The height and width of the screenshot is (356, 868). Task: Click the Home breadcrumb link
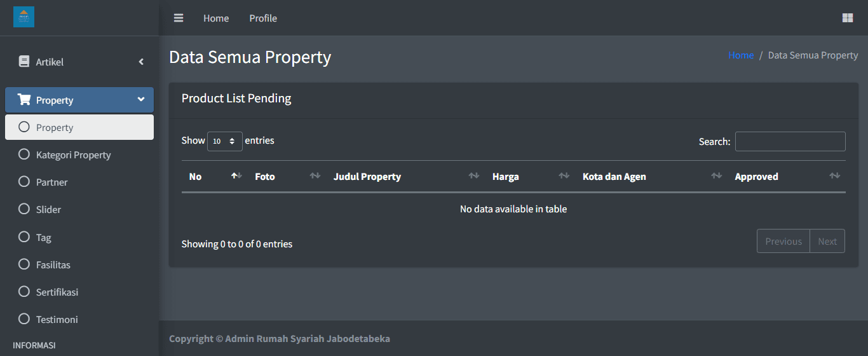pos(741,55)
